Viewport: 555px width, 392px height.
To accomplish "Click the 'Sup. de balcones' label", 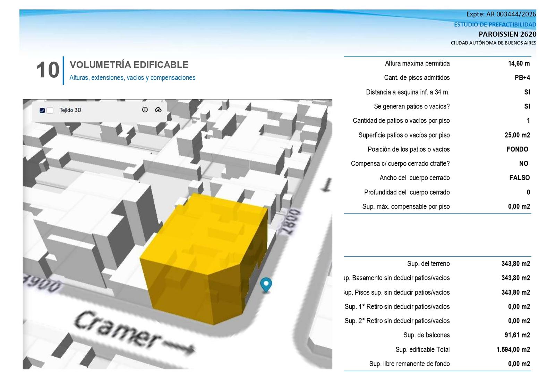I will point(427,335).
